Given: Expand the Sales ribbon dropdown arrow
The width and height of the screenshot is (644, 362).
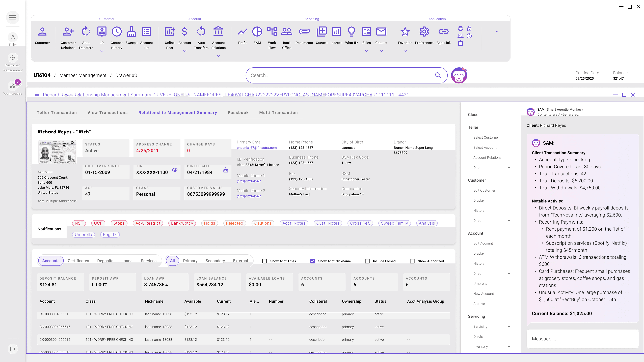Looking at the screenshot, I should coord(366,51).
